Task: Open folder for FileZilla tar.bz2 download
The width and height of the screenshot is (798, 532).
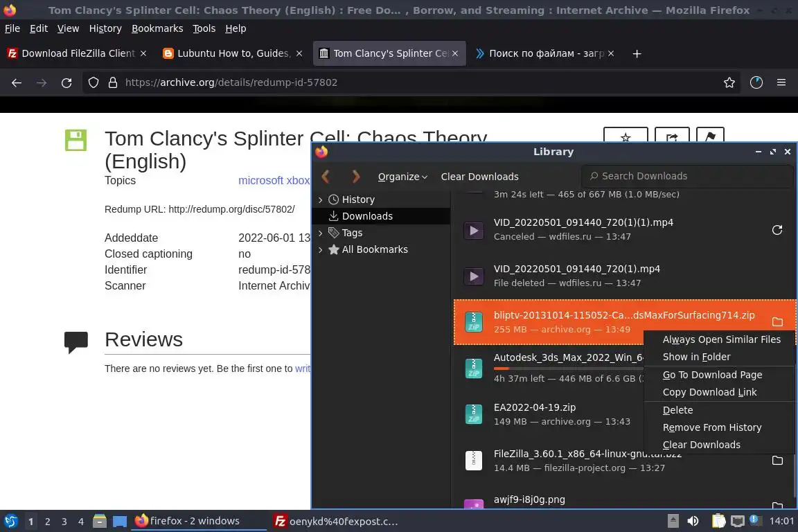Action: coord(777,460)
